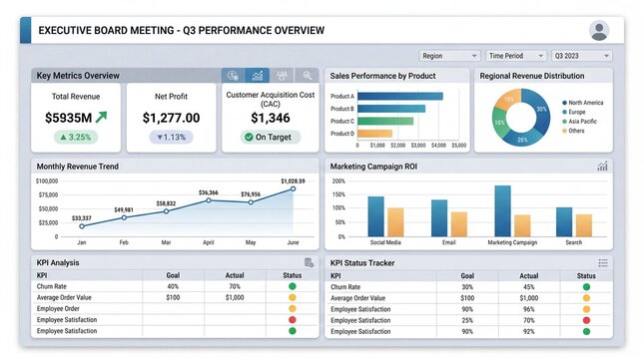Click the Jan data point $33,337
The image size is (644, 359).
(x=82, y=226)
